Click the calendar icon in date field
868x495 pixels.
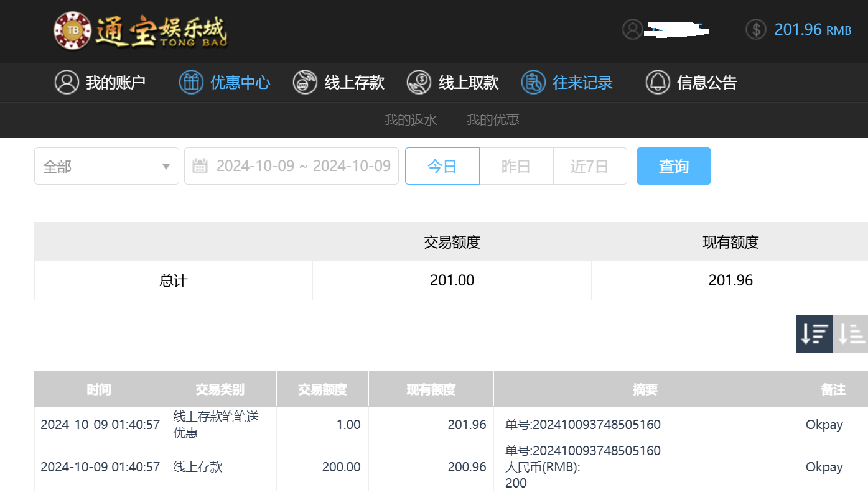click(x=200, y=166)
